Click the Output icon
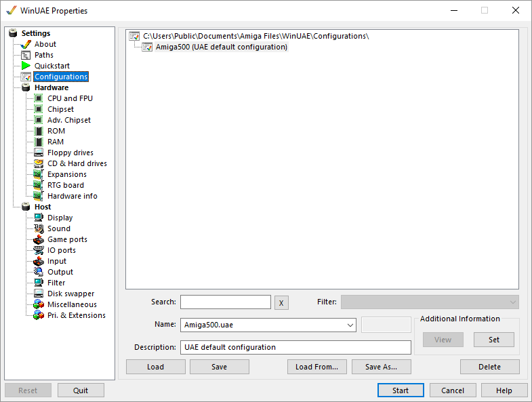This screenshot has height=402, width=532. 39,272
